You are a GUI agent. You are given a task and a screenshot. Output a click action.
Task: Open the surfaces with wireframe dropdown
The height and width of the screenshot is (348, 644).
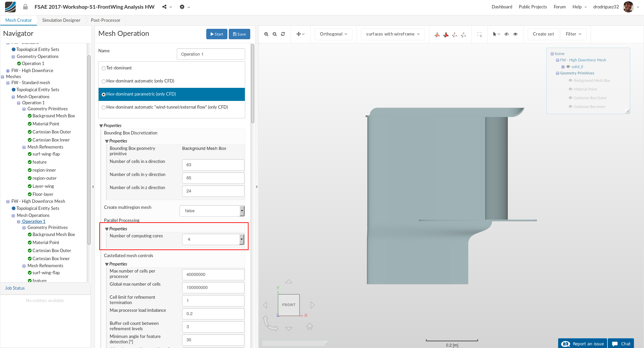point(393,34)
